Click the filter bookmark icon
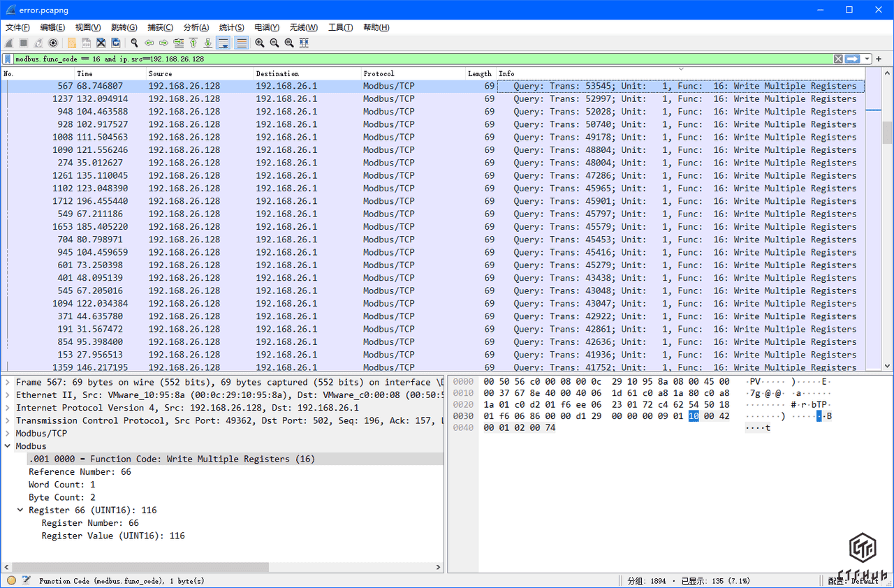Viewport: 894px width, 588px height. (8, 59)
